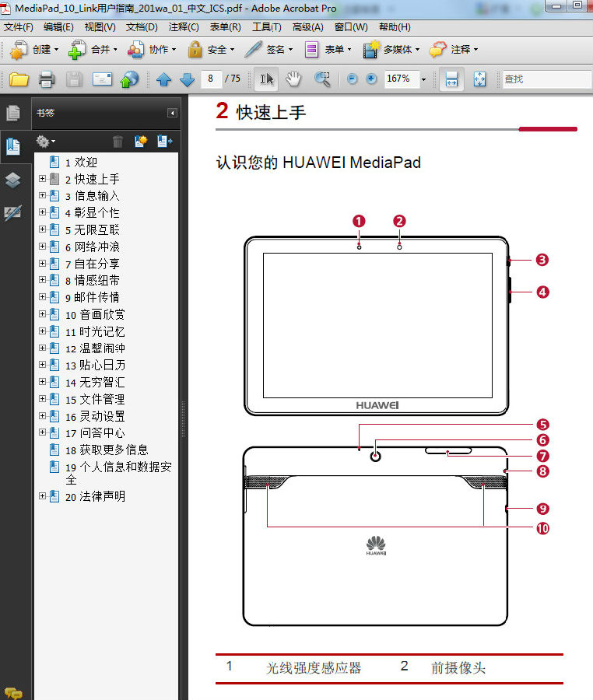Screen dimensions: 593x700
Task: Open the Bookmarks panel in sidebar
Action: click(13, 146)
